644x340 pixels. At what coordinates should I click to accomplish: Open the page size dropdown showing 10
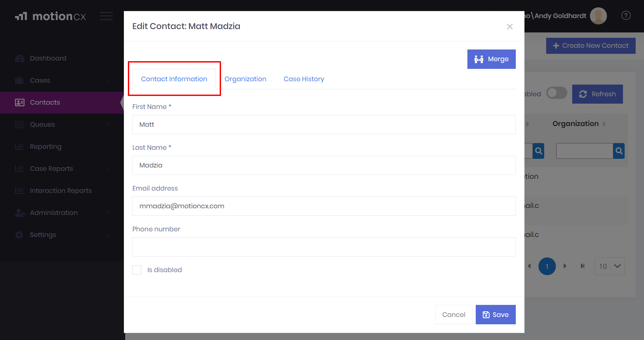tap(609, 266)
